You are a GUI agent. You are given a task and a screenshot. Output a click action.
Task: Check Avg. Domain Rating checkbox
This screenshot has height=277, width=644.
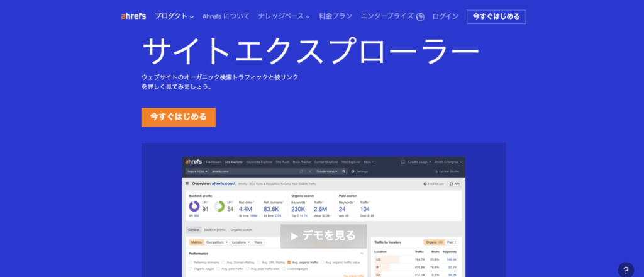tap(223, 262)
